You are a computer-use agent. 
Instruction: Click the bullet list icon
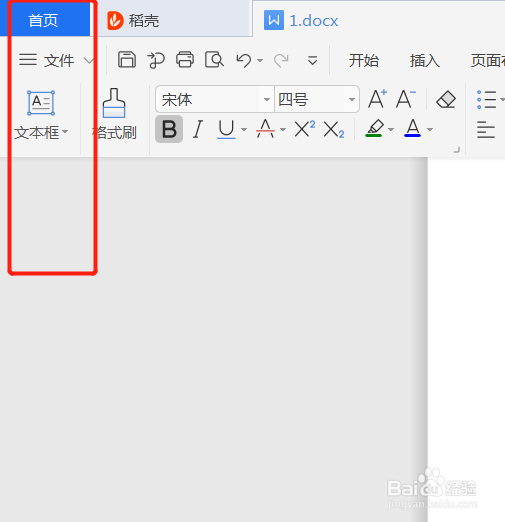click(486, 99)
